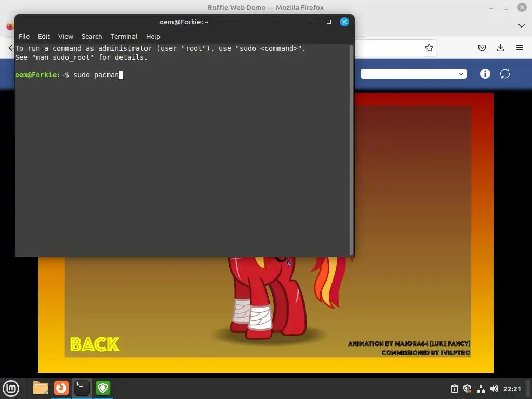
Task: Select the Terminal taskbar button
Action: tap(82, 388)
